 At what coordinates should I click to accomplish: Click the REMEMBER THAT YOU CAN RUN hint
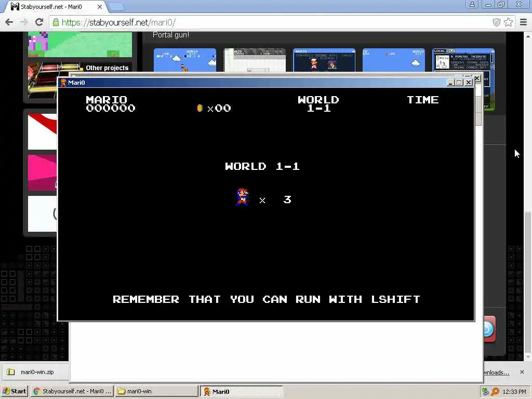pyautogui.click(x=267, y=299)
